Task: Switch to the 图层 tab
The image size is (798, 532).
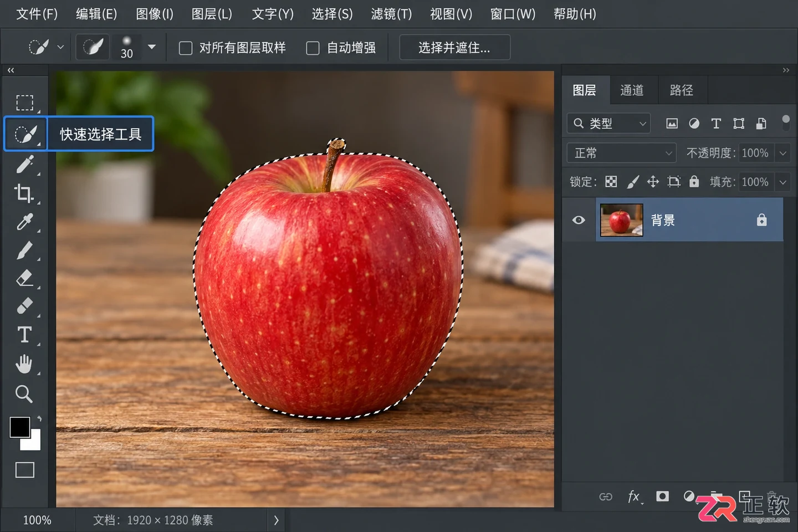Action: (585, 90)
